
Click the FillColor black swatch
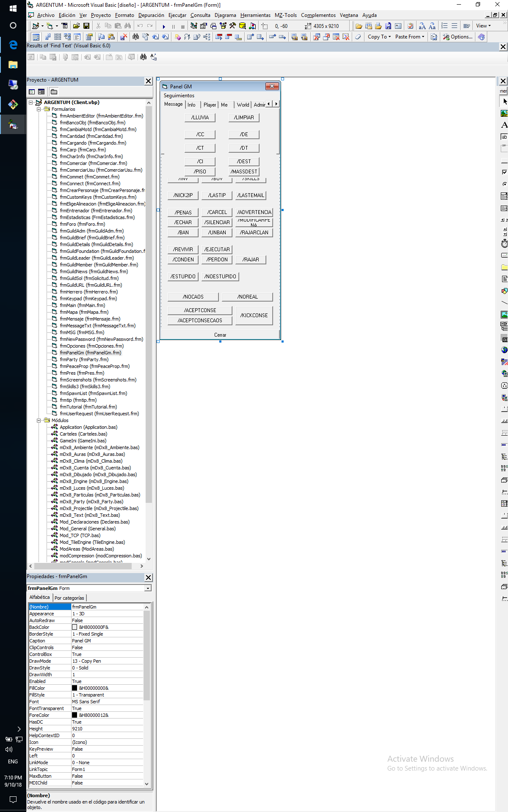(x=75, y=688)
